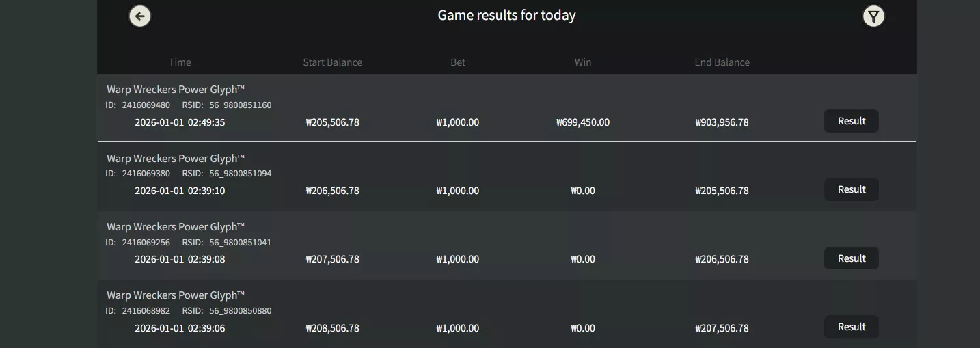Image resolution: width=980 pixels, height=348 pixels.
Task: Click the RSID 56_9800851094 text
Action: [x=227, y=174]
